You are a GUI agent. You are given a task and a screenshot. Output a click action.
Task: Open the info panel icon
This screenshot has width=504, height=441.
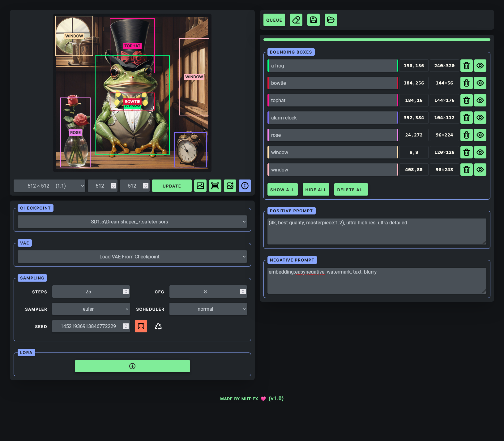245,186
